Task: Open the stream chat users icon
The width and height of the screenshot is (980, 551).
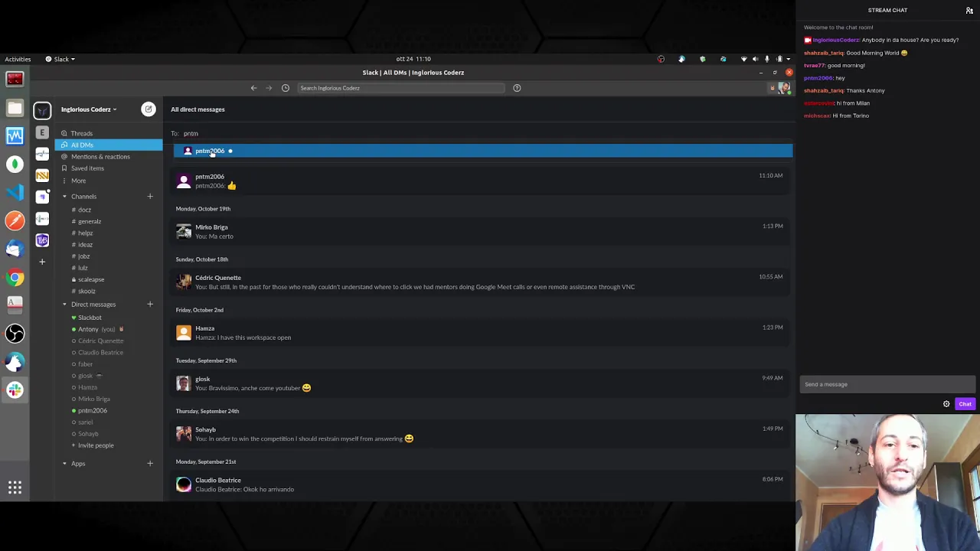Action: 969,11
